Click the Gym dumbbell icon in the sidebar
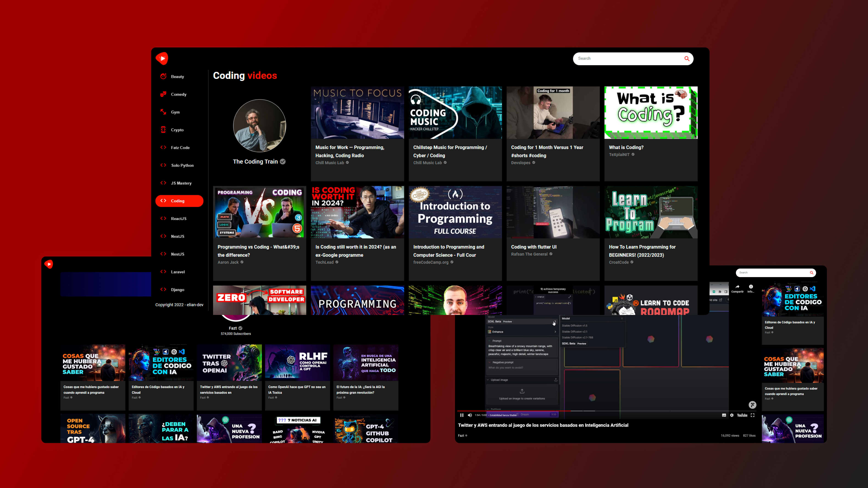Image resolution: width=868 pixels, height=488 pixels. 164,112
